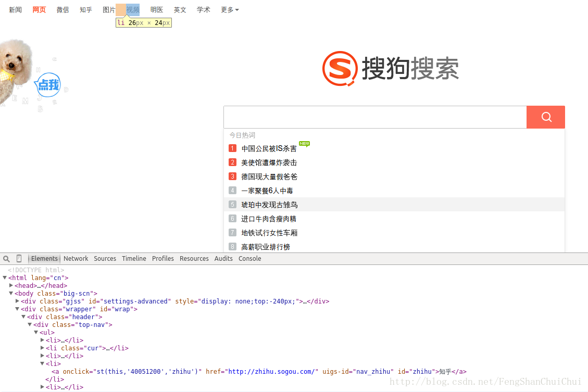Viewport: 588px width, 392px height.
Task: Switch to the Sources tab
Action: [x=105, y=259]
